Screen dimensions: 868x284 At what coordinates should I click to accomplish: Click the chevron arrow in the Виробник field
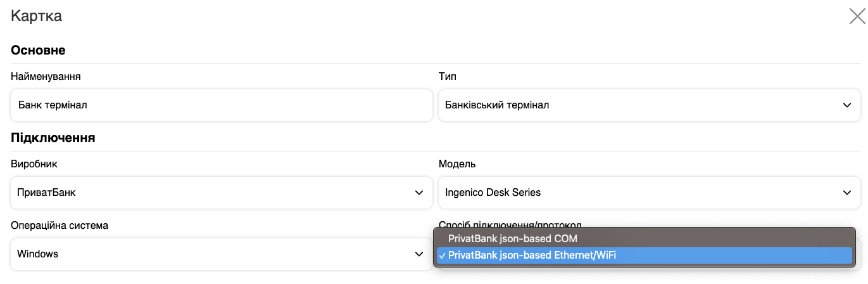point(418,192)
